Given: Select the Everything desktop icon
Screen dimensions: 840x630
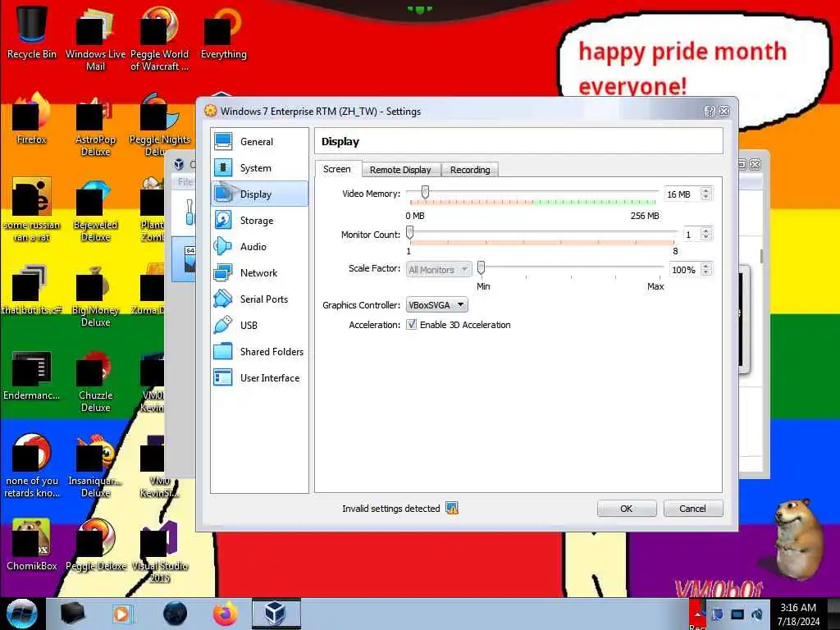Looking at the screenshot, I should (x=223, y=34).
